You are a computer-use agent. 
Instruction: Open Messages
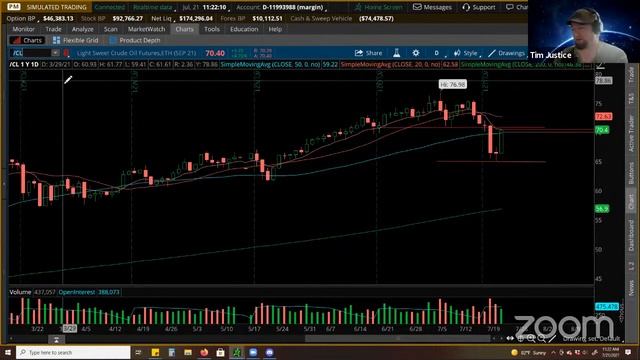click(432, 7)
